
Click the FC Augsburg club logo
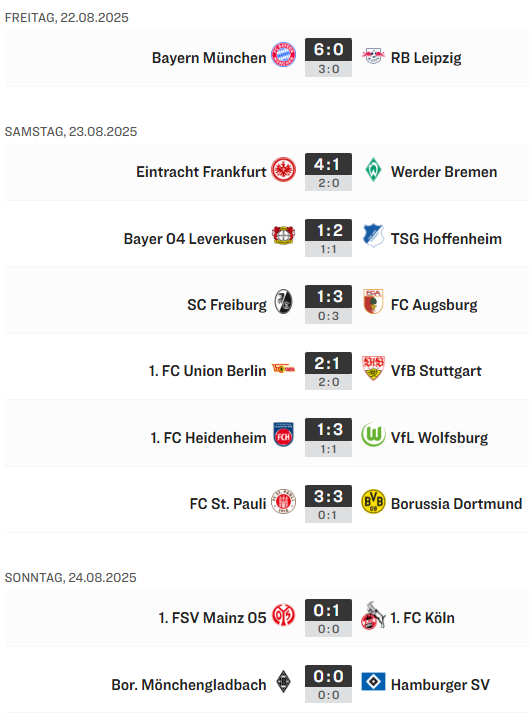[373, 302]
